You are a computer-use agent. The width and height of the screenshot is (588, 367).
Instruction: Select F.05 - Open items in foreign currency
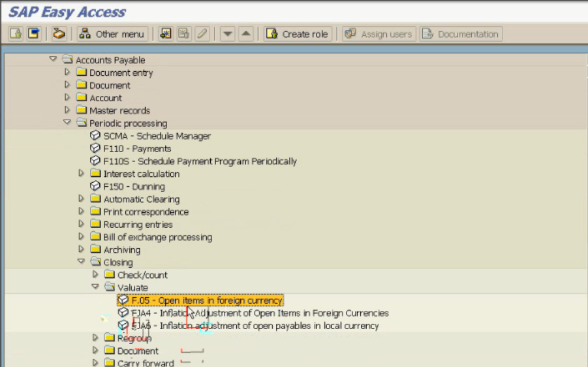tap(207, 300)
